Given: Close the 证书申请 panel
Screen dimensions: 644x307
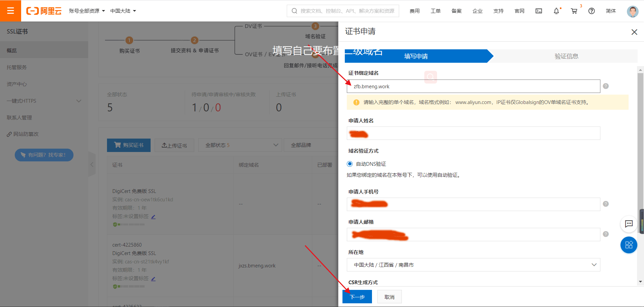Looking at the screenshot, I should [x=634, y=32].
